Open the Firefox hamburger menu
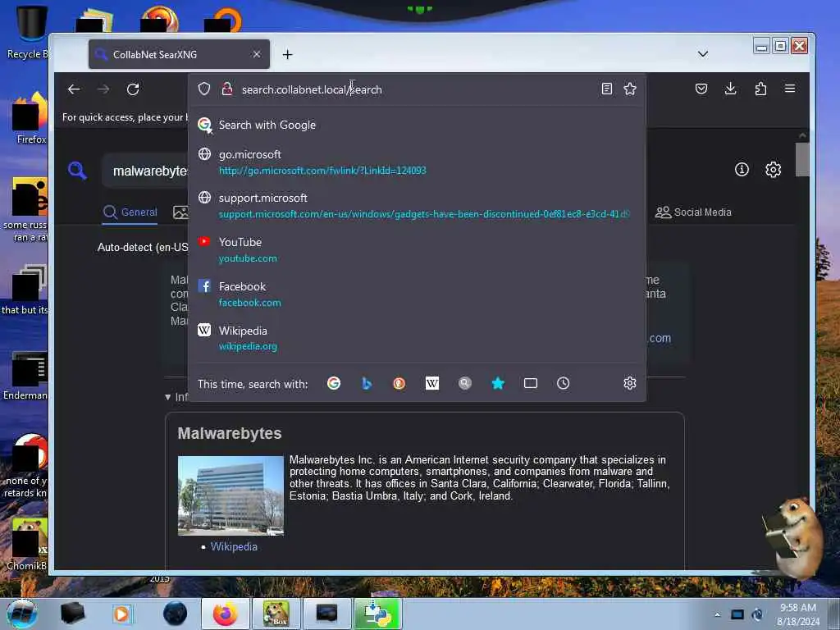Screen dimensions: 840x630 (x=790, y=89)
